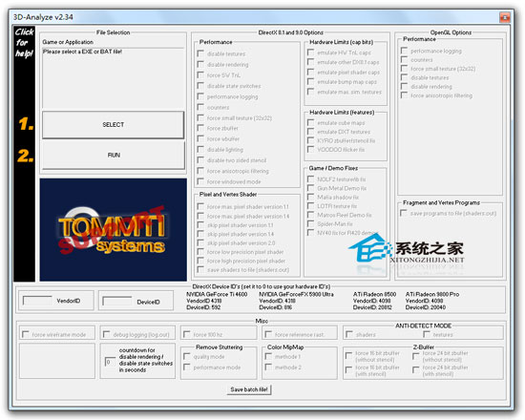Enable 'emulate pixel shader caps'
525x420 pixels.
pos(311,72)
